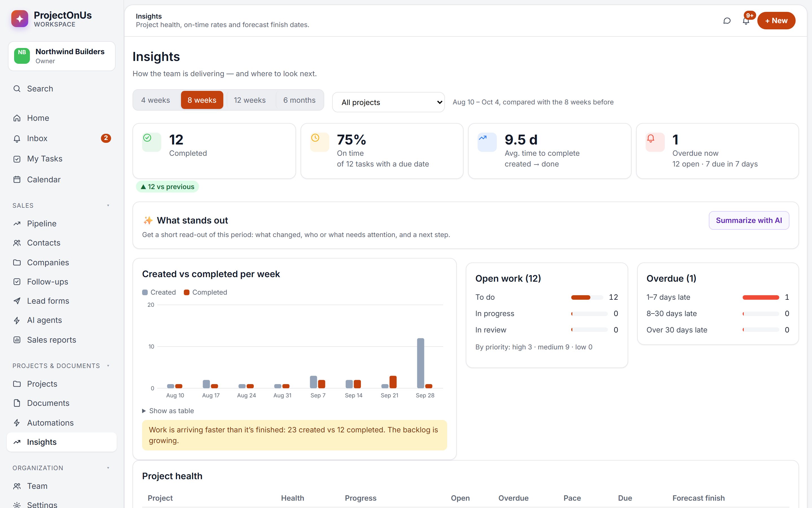
Task: Click the Inbox bell icon
Action: 17,138
